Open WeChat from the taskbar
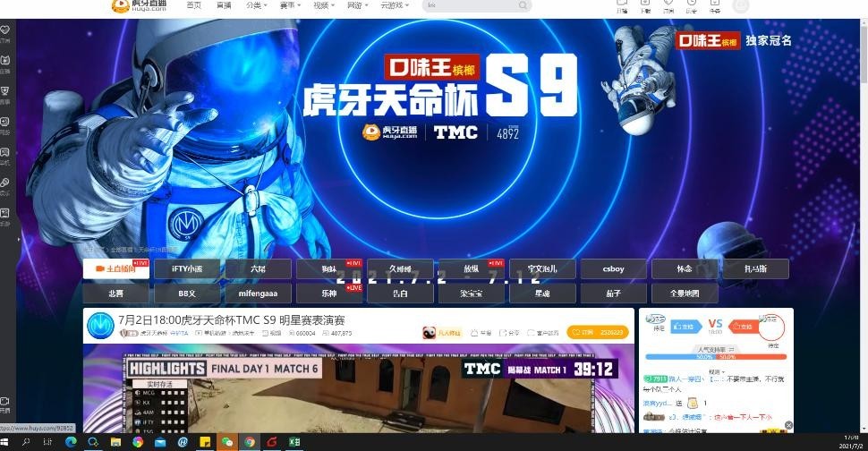The height and width of the screenshot is (451, 868). tap(227, 442)
